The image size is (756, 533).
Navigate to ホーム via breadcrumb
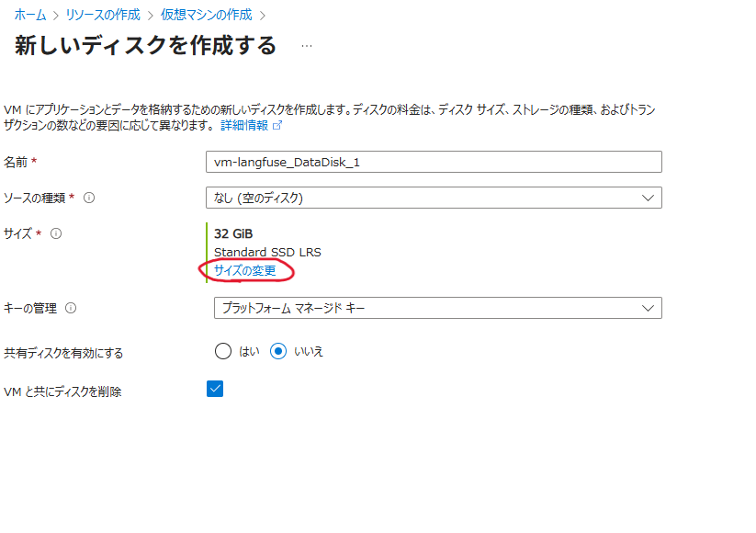[29, 14]
